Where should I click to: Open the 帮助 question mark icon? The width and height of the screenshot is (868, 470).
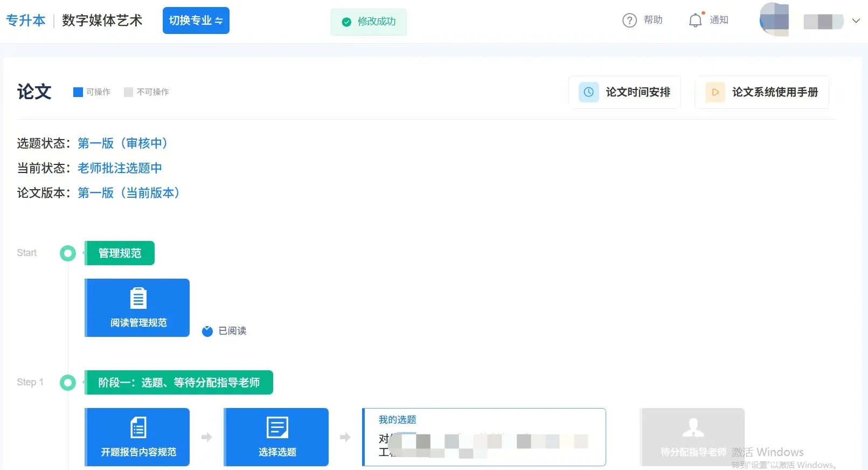629,20
